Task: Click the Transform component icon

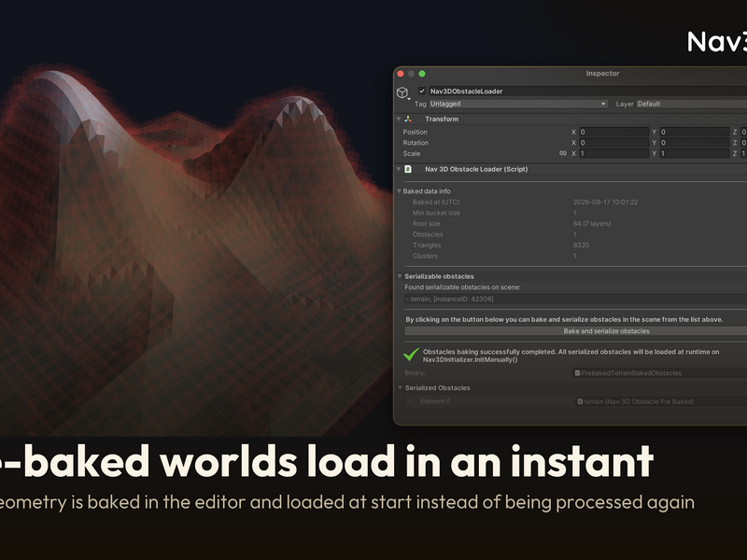Action: point(408,119)
